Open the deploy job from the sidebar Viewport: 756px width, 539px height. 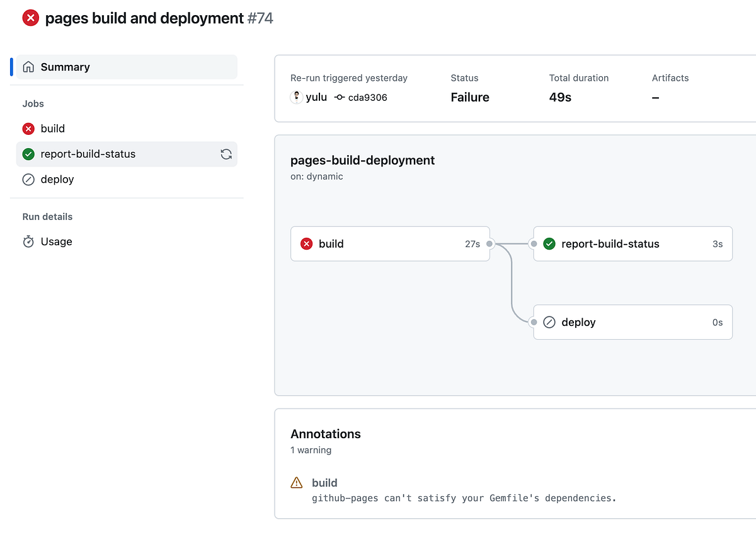tap(57, 180)
